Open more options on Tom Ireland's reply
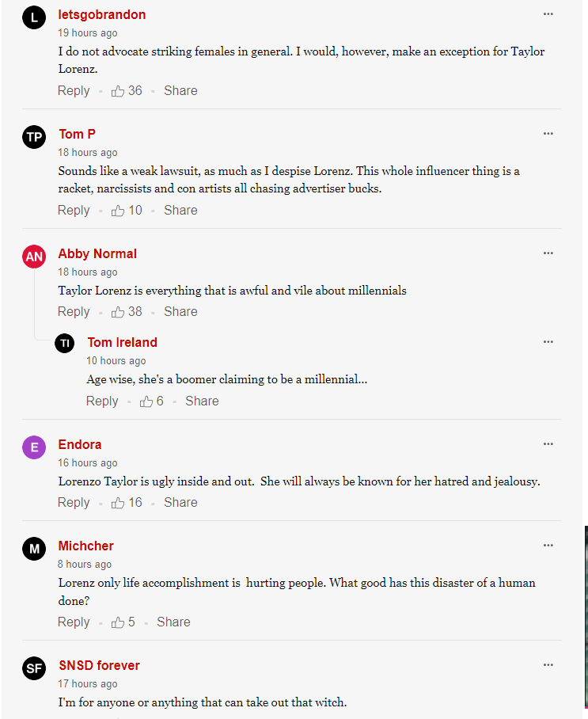The height and width of the screenshot is (719, 588). click(548, 342)
